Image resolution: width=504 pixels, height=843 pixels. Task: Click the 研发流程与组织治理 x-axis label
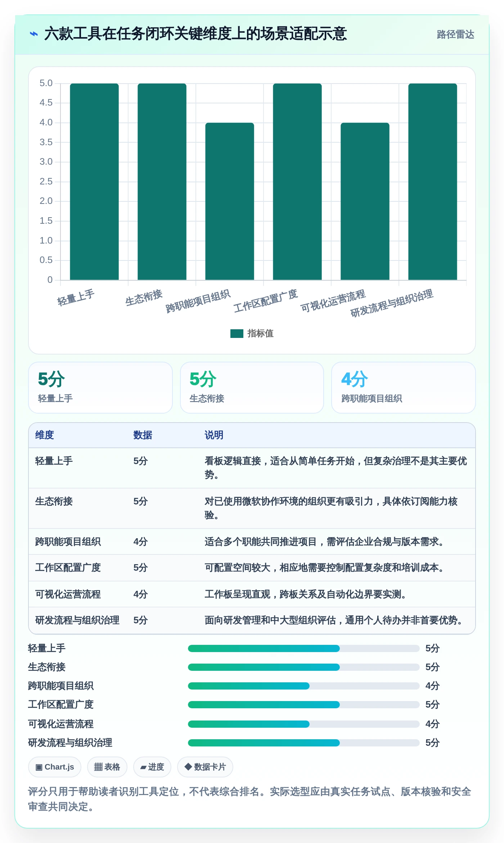(x=392, y=303)
